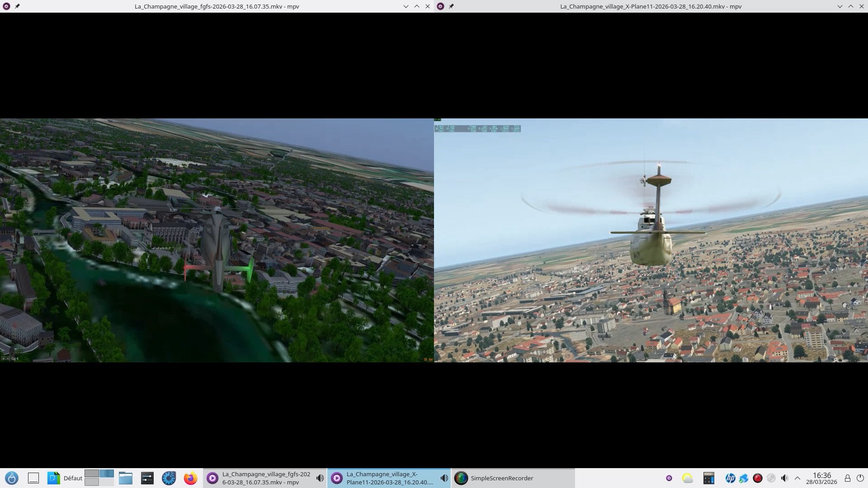This screenshot has height=488, width=868.
Task: Click red recording tray indicator
Action: click(758, 478)
